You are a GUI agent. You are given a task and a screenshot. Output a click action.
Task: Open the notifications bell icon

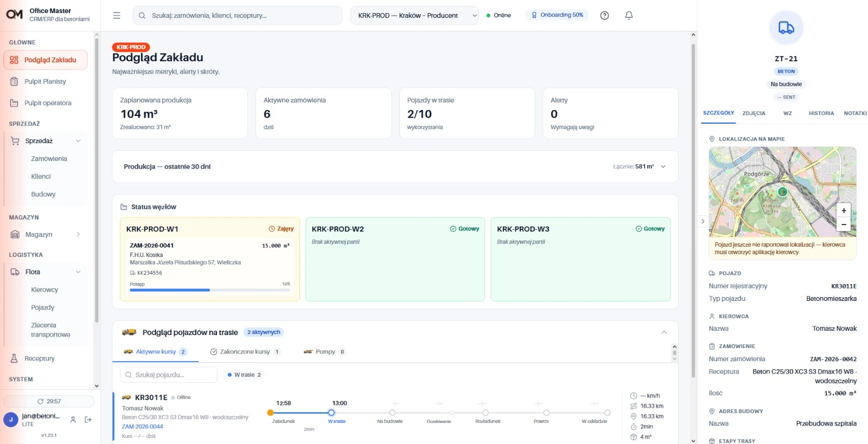coord(629,16)
